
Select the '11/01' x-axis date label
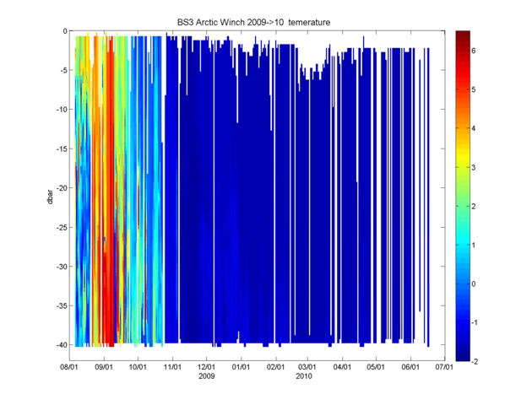point(172,369)
